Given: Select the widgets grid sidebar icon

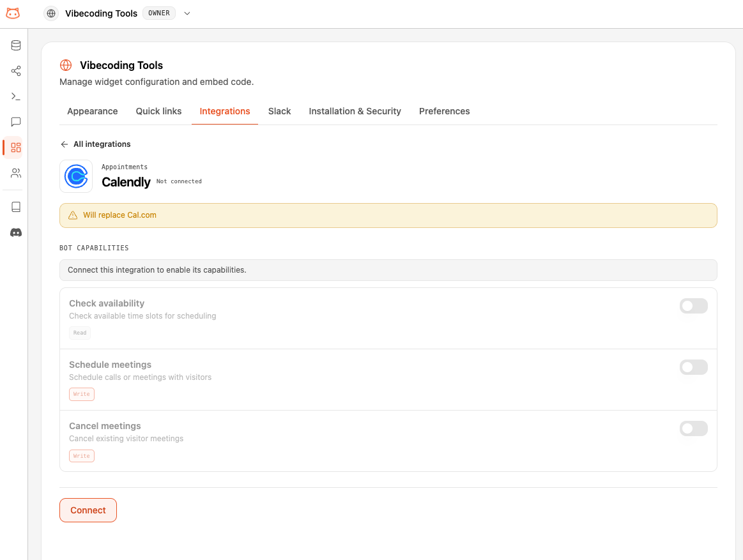Looking at the screenshot, I should point(15,148).
